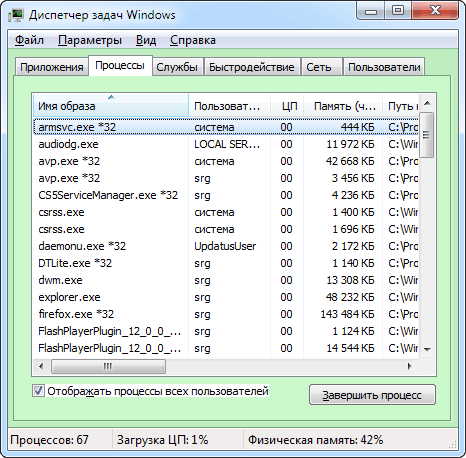Screen dimensions: 466x458
Task: Close the Диспетчер задач window
Action: tap(435, 11)
